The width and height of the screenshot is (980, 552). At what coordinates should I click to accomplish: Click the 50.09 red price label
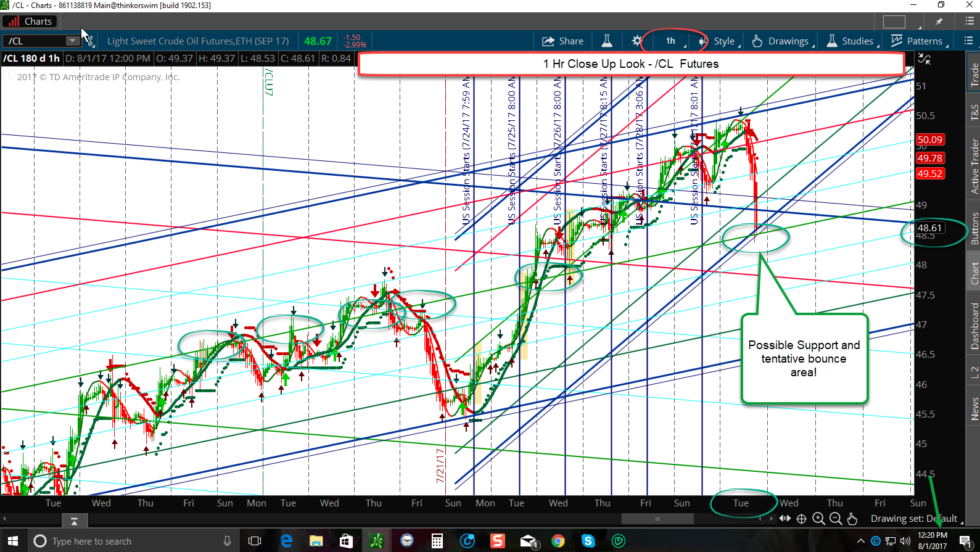929,140
